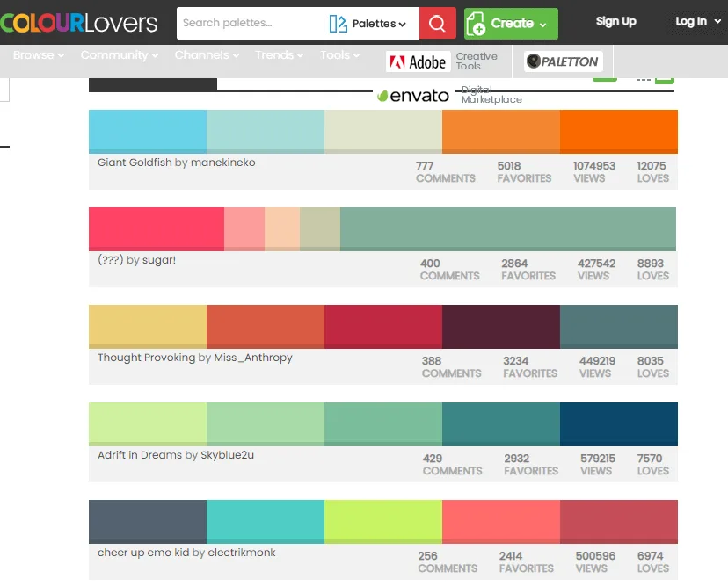The image size is (728, 586).
Task: Click the 2414 favorites count
Action: pyautogui.click(x=511, y=555)
